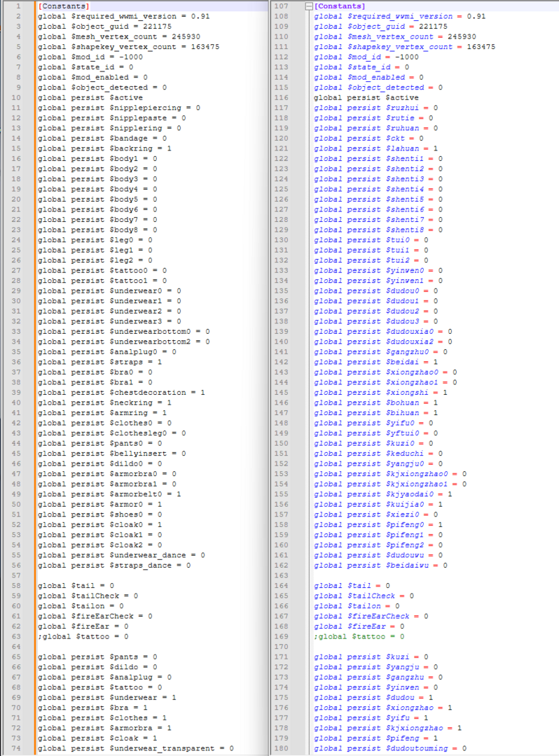Click the $bohuan variable line
Image resolution: width=559 pixels, height=756 pixels.
point(375,402)
